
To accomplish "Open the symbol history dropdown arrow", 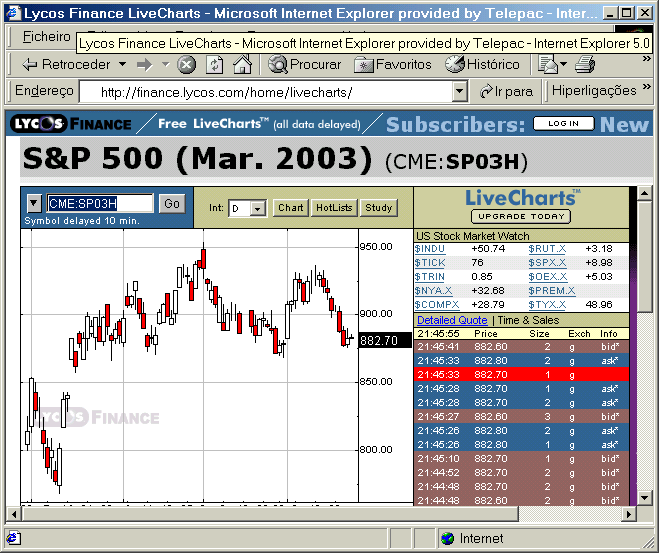I will tap(34, 204).
